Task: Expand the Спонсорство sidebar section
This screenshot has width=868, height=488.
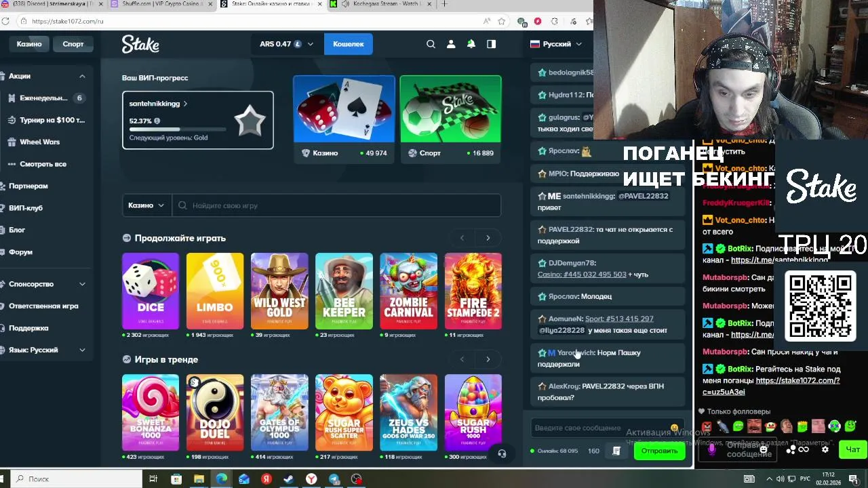Action: (x=82, y=284)
